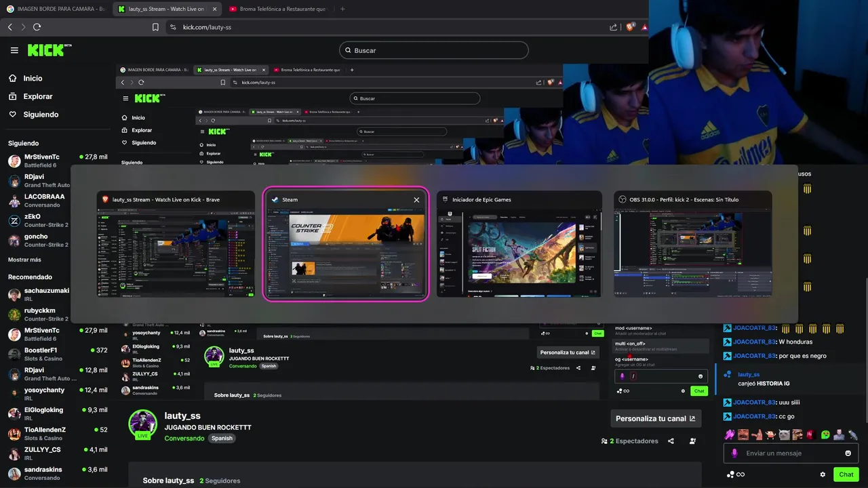The width and height of the screenshot is (868, 488).
Task: Open a new browser tab with plus
Action: click(x=342, y=9)
